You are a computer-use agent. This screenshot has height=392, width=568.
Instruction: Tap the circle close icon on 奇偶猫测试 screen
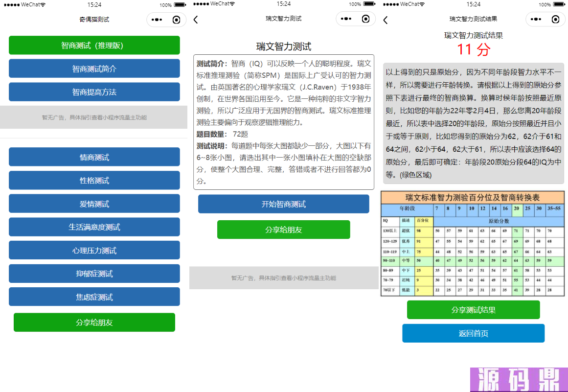(177, 20)
